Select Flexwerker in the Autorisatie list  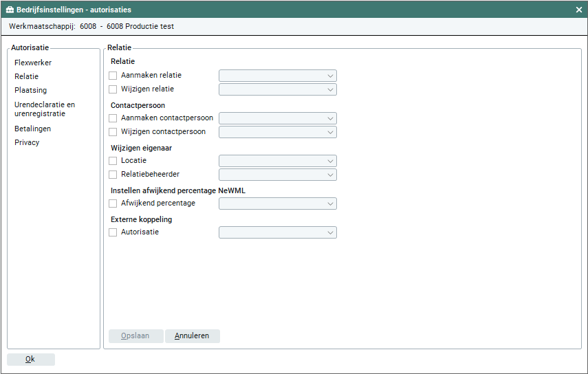click(x=33, y=63)
